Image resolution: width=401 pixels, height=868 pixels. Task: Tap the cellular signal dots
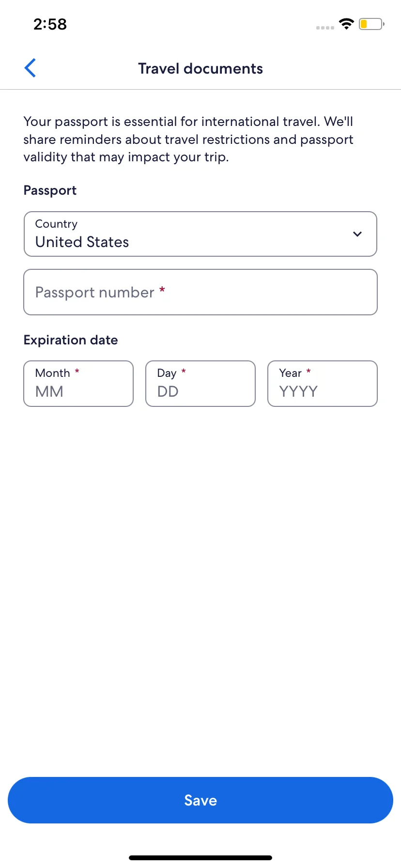(x=325, y=28)
